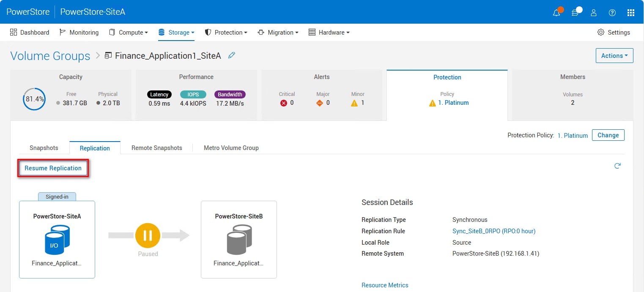Click the Physical 2.0 TB value
This screenshot has width=644, height=292.
[x=111, y=103]
